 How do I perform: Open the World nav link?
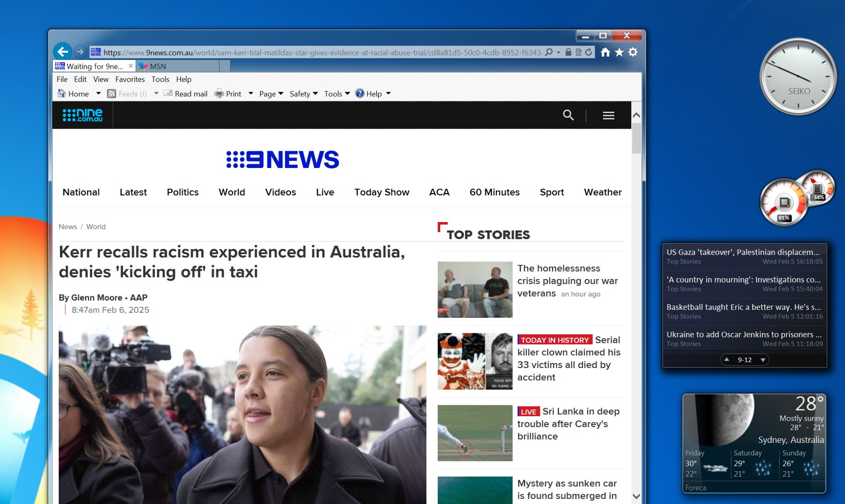coord(232,192)
